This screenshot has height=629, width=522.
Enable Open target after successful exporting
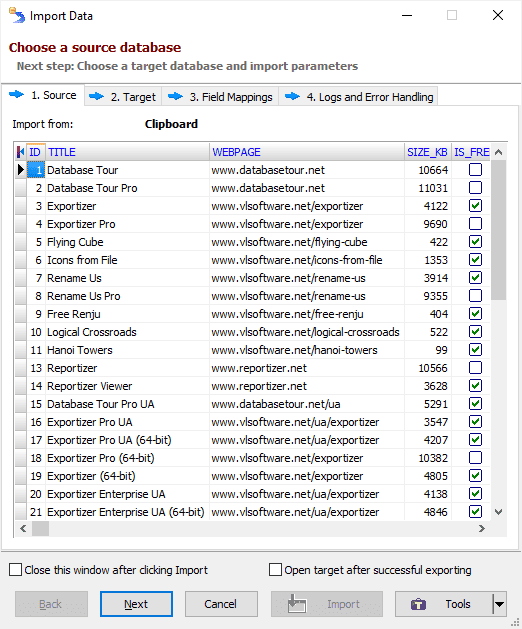[x=275, y=570]
